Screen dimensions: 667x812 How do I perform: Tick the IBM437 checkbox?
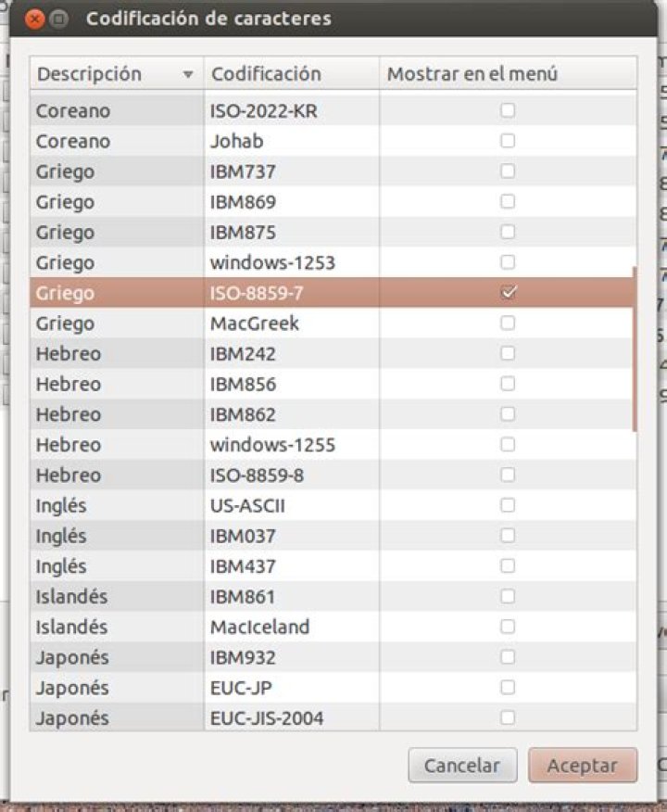click(x=508, y=566)
